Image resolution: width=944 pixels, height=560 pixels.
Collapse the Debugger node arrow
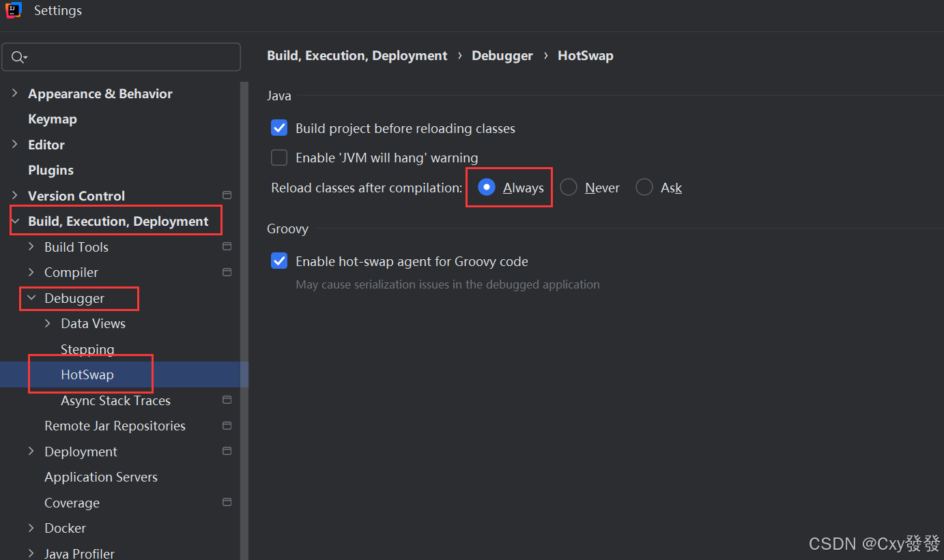31,297
